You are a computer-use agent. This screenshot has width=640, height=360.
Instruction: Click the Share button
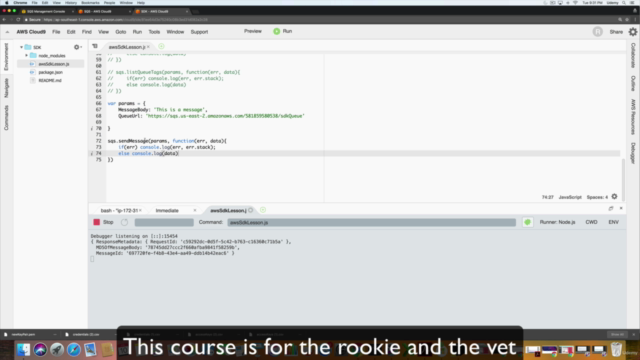(616, 32)
